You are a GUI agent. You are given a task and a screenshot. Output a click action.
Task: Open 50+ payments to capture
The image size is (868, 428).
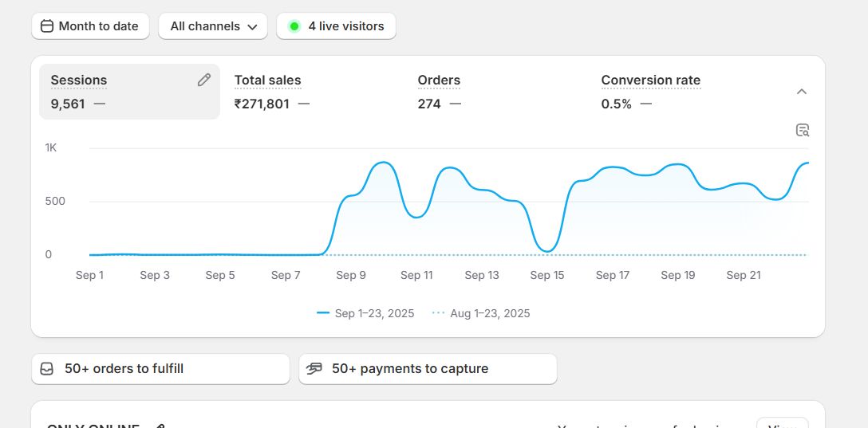[428, 369]
